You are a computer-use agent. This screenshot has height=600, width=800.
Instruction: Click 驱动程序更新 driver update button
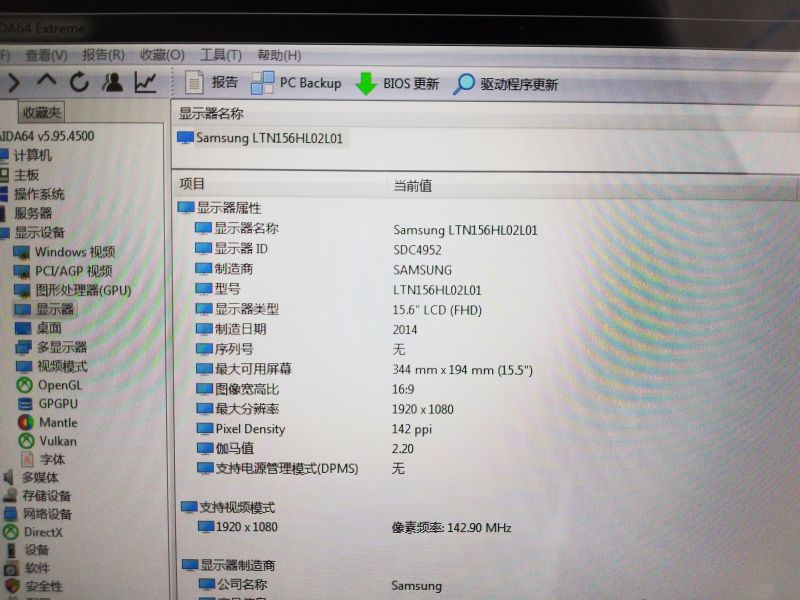click(x=506, y=84)
